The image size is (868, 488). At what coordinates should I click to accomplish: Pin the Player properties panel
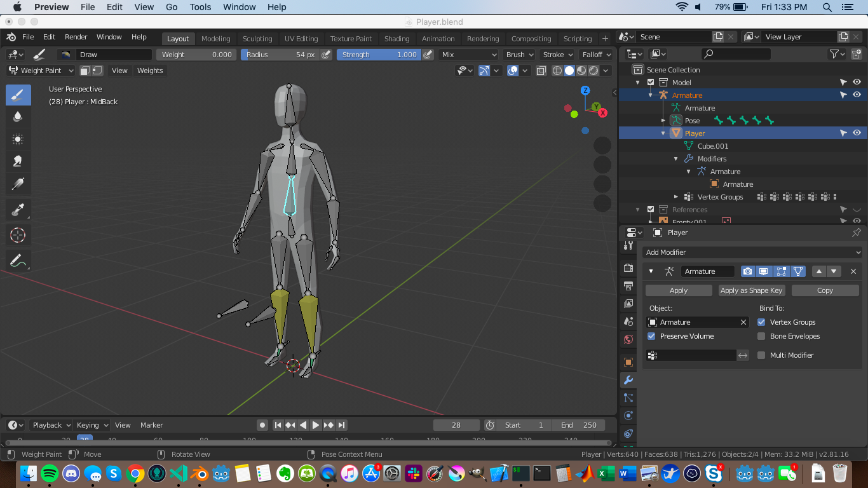pos(856,233)
